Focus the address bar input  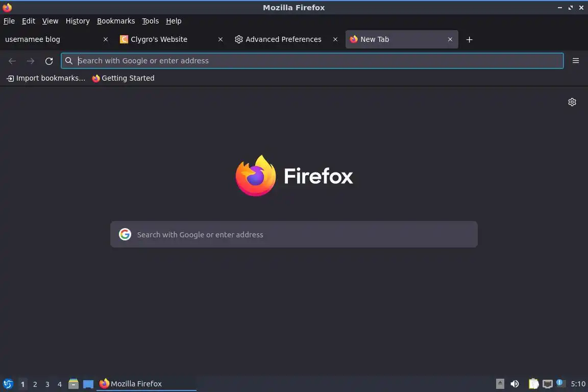(x=312, y=61)
